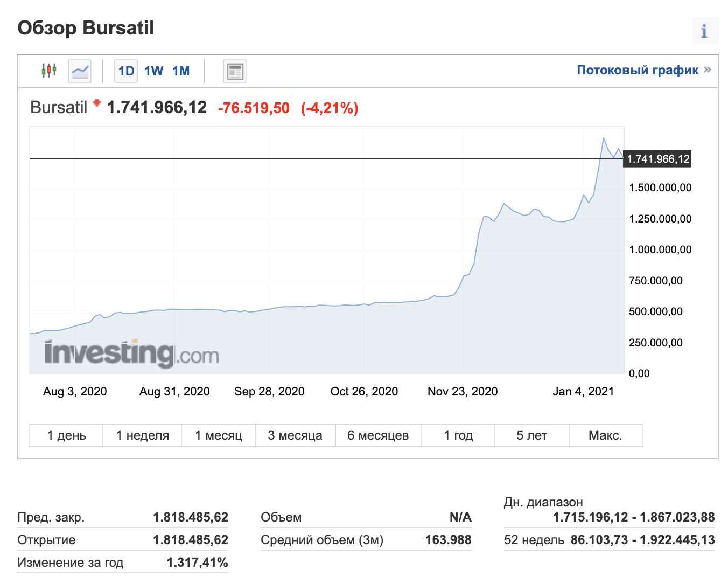Screen dimensions: 728x583
Task: Click the Пред. закр. label
Action: (x=51, y=518)
